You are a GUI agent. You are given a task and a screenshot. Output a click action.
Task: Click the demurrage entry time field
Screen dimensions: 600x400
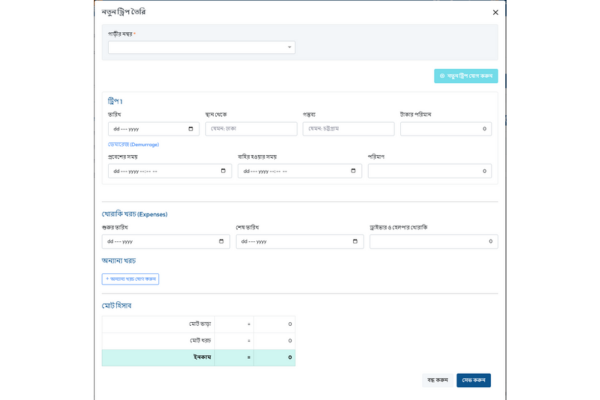coord(160,171)
